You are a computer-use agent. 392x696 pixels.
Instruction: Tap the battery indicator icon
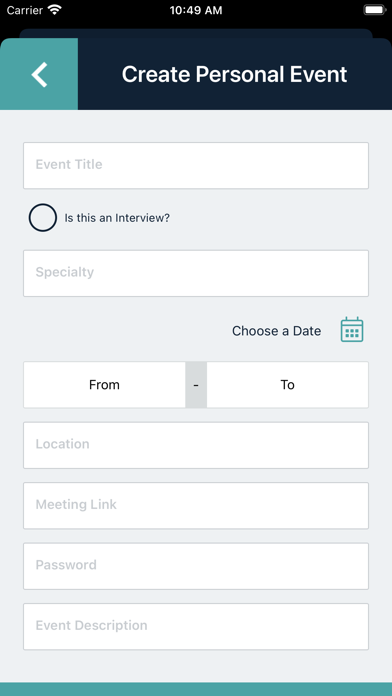coord(375,10)
